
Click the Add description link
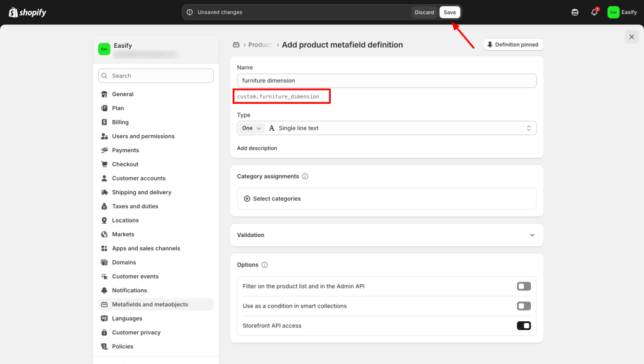click(x=257, y=148)
